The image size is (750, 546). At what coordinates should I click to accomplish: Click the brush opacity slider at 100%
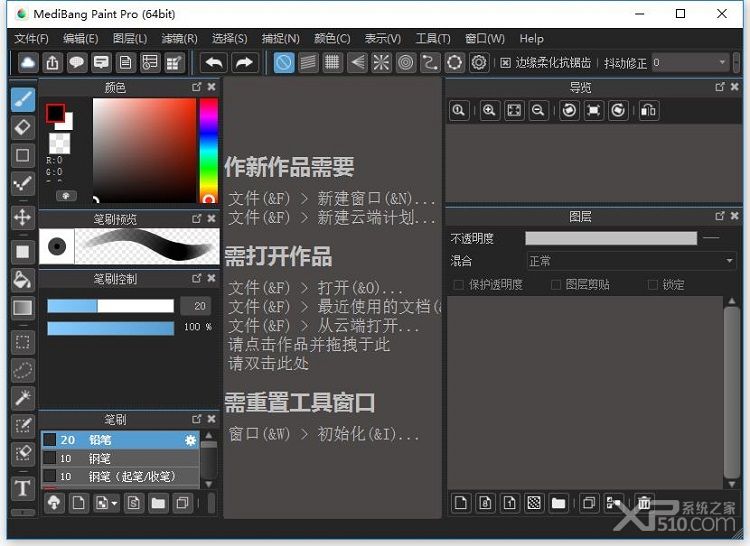tap(110, 328)
